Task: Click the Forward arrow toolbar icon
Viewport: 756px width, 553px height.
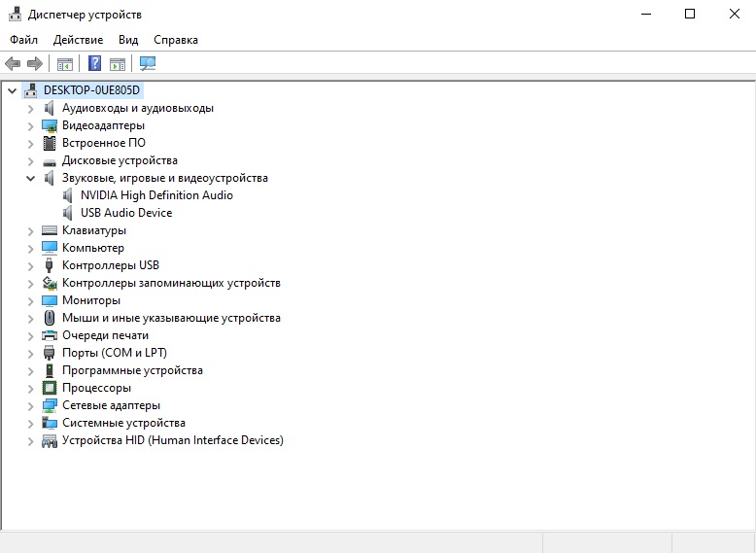Action: 35,63
